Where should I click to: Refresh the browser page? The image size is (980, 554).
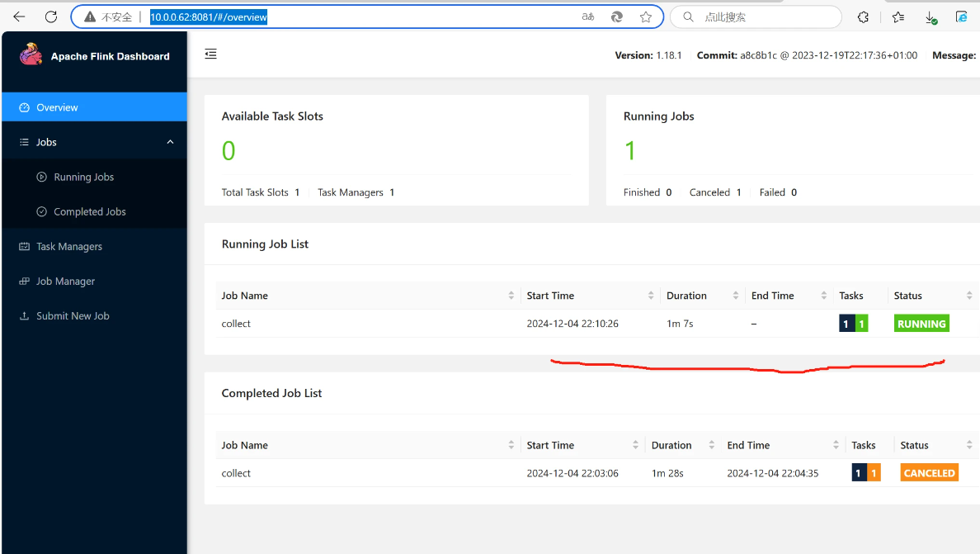tap(51, 17)
